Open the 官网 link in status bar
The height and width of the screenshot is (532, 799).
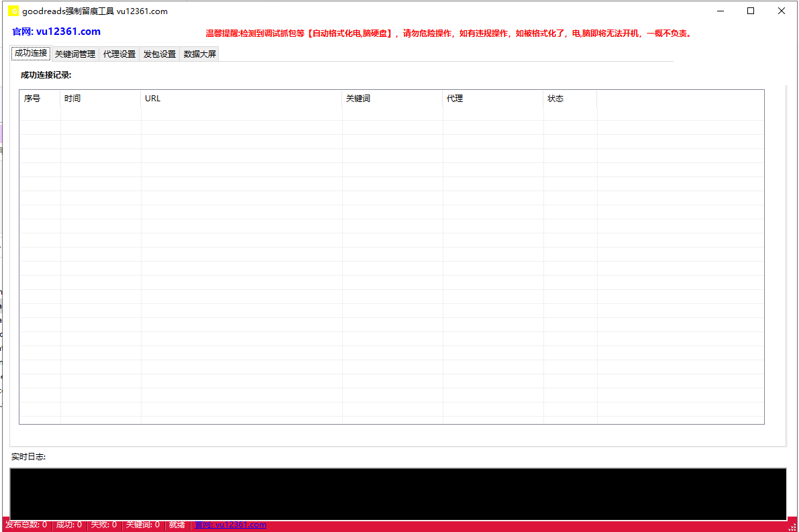(x=230, y=525)
